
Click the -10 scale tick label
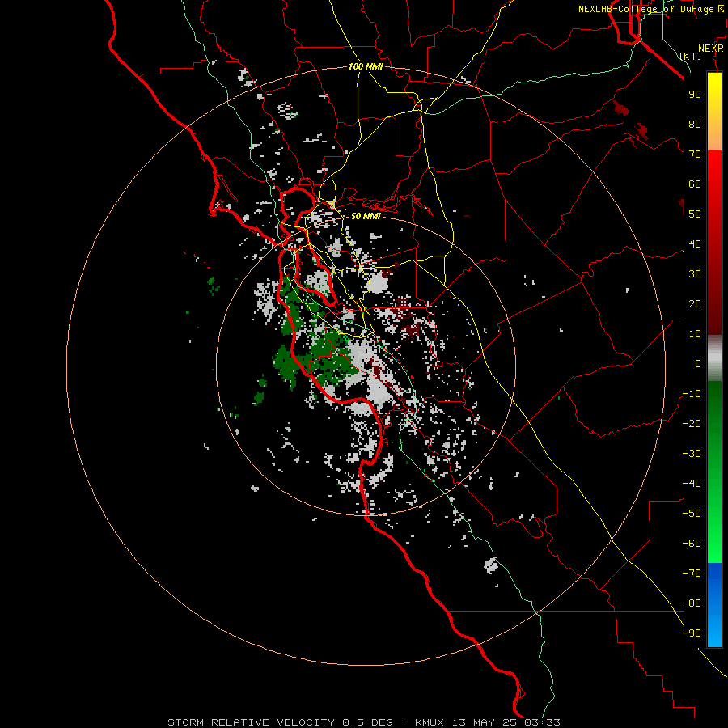pos(692,394)
